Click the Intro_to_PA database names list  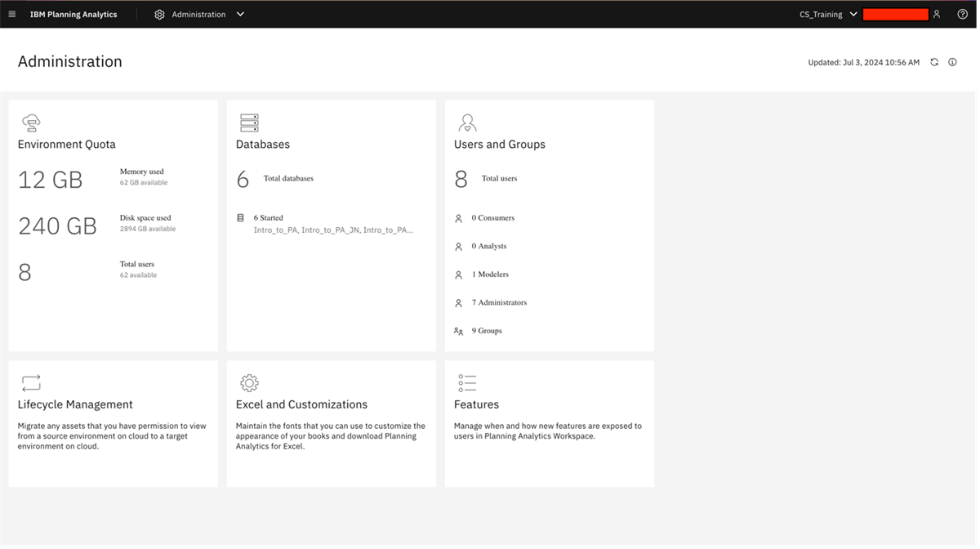333,230
